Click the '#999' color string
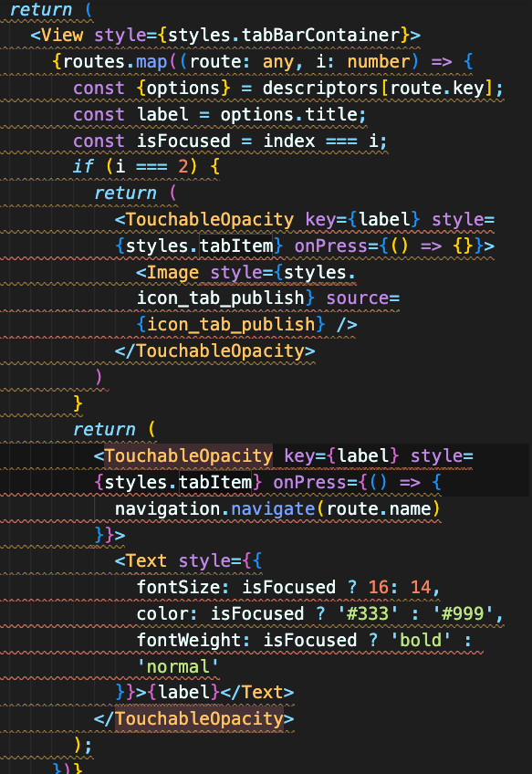The height and width of the screenshot is (774, 532). point(463,614)
